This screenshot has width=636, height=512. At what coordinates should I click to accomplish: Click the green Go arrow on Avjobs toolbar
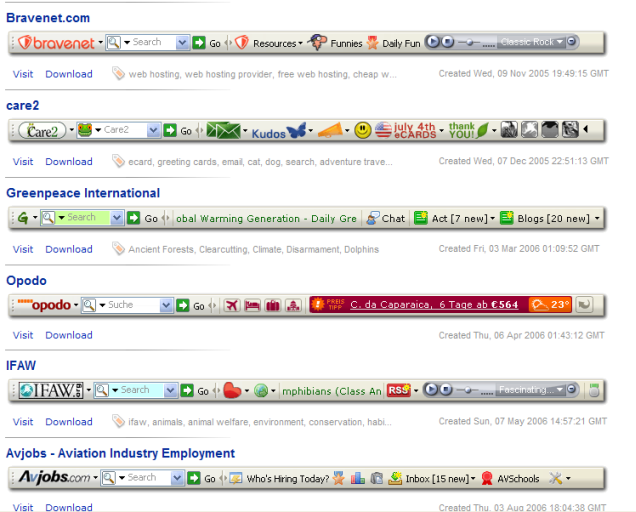[x=194, y=478]
